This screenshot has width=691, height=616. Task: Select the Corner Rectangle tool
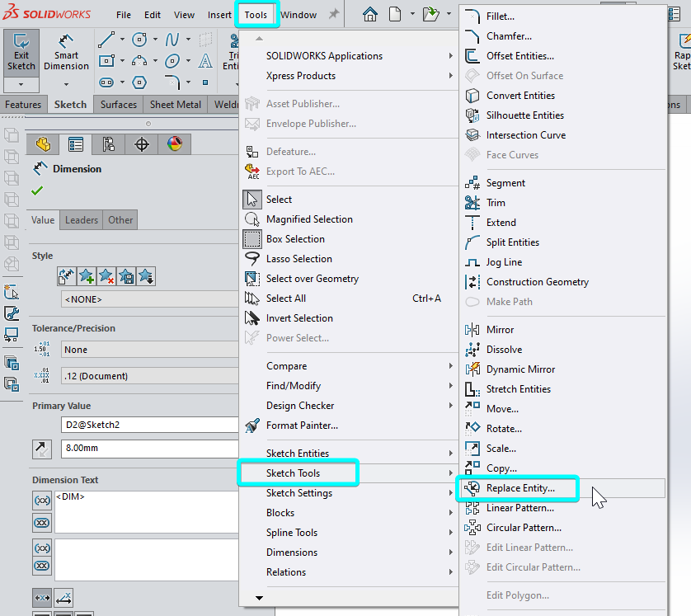(106, 61)
